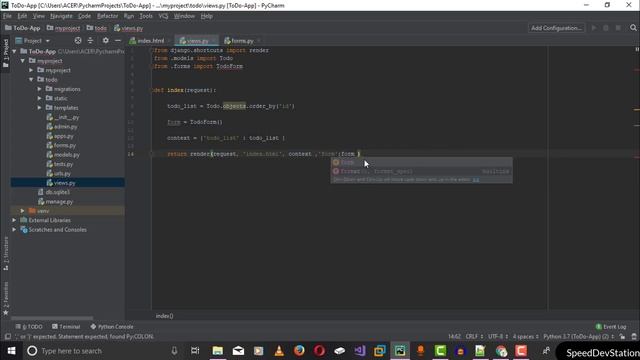Expand the static folder
Image resolution: width=640 pixels, height=360 pixels.
click(x=40, y=98)
